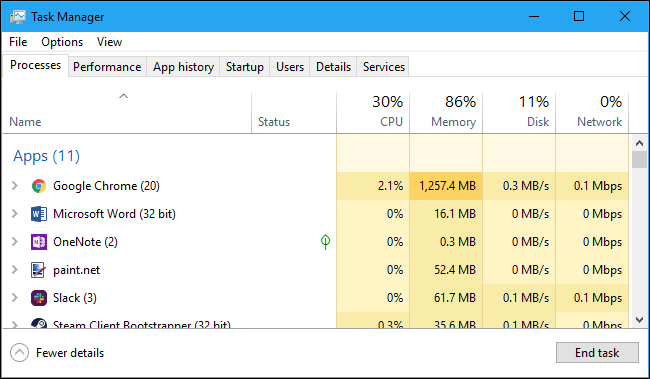Viewport: 650px width, 379px height.
Task: Select the OneNote (2) row name
Action: pos(85,242)
